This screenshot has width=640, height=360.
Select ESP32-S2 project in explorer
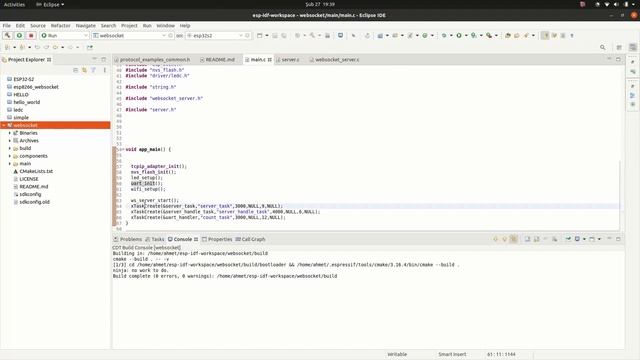pos(24,79)
